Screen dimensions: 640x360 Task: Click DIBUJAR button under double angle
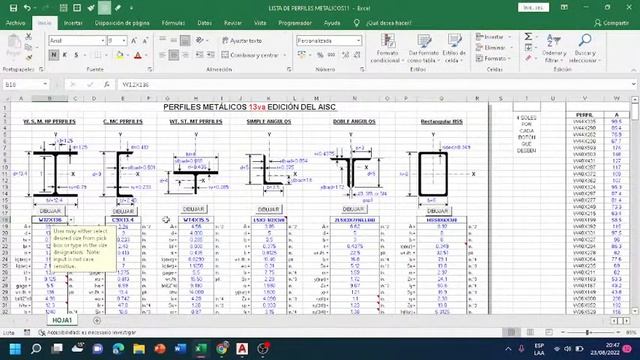coord(353,209)
